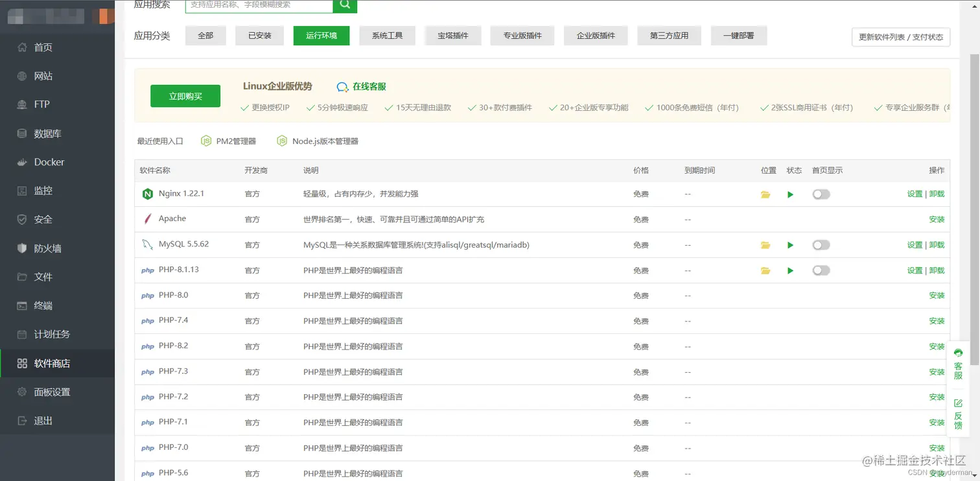Click Nginx running status play icon

790,194
